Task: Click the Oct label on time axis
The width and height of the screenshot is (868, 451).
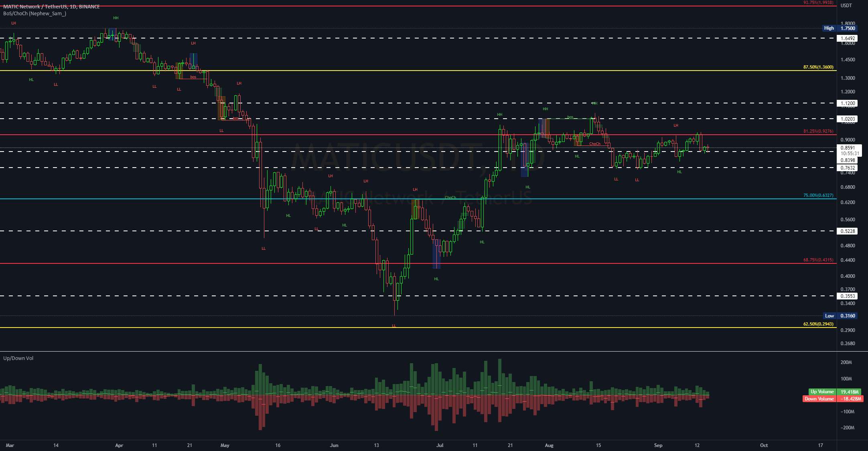Action: coord(764,445)
